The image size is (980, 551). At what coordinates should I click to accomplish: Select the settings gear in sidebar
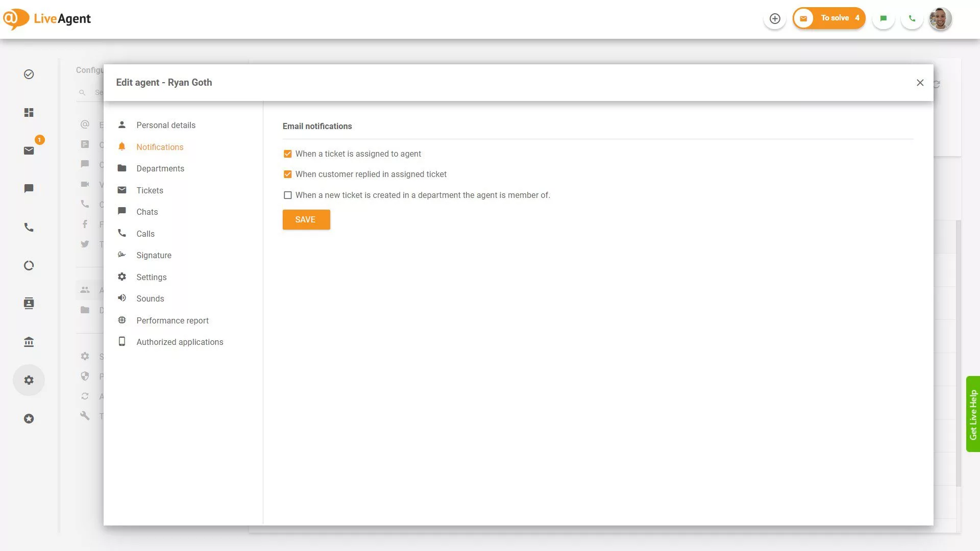[x=29, y=380]
